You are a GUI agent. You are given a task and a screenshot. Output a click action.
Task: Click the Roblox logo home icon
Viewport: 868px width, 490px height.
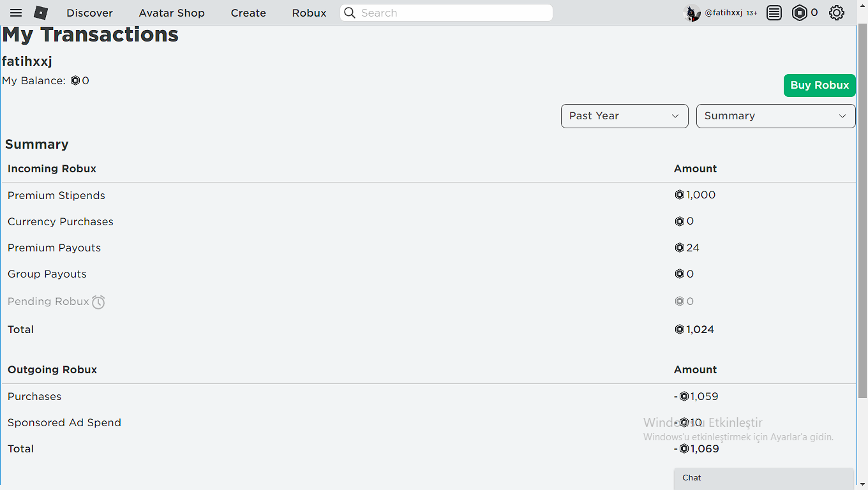pos(41,13)
